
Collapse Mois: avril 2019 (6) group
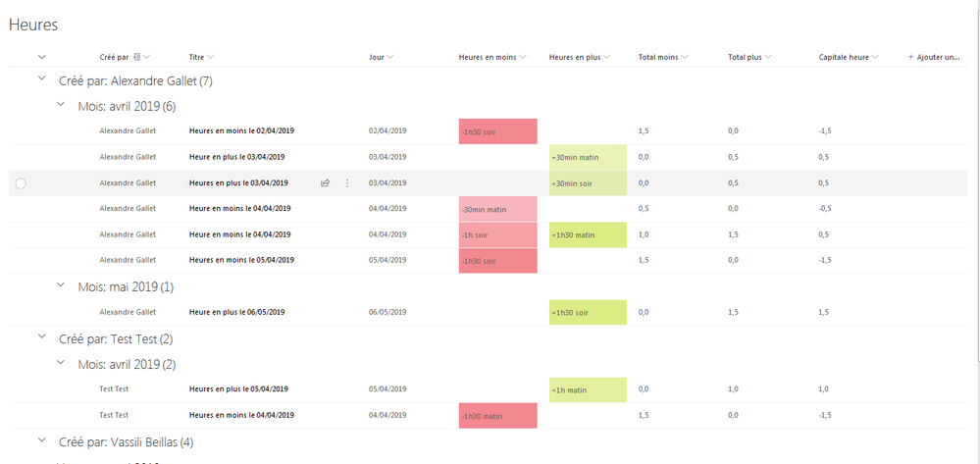click(61, 104)
